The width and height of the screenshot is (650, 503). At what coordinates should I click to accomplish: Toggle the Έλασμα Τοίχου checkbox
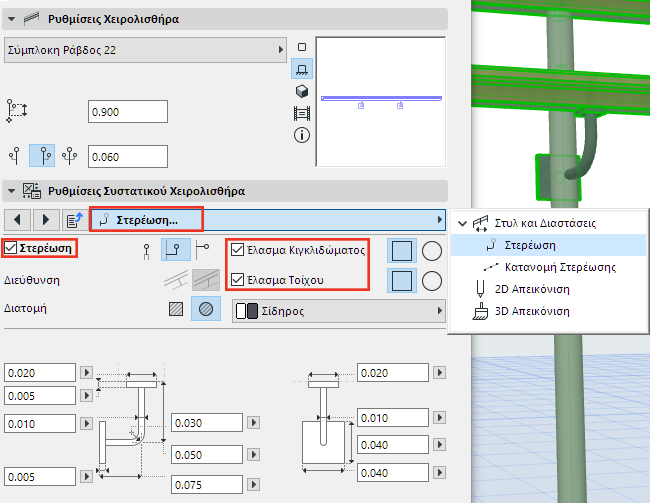tap(237, 279)
